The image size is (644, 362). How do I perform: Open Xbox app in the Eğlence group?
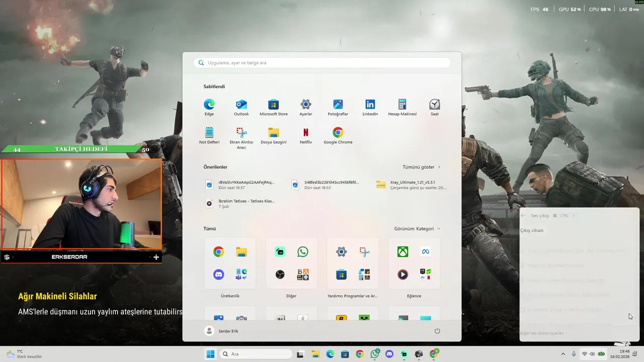point(403,252)
